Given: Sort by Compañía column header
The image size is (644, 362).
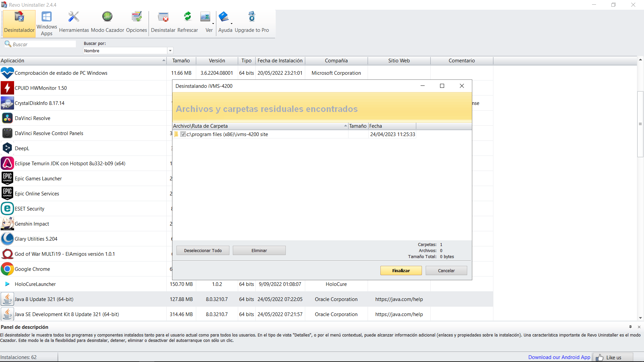Looking at the screenshot, I should point(336,61).
